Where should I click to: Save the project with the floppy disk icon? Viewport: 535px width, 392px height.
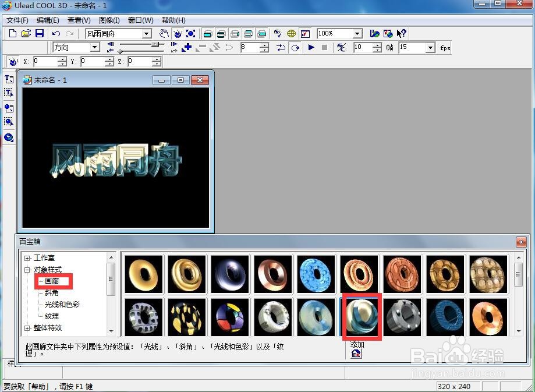point(40,33)
